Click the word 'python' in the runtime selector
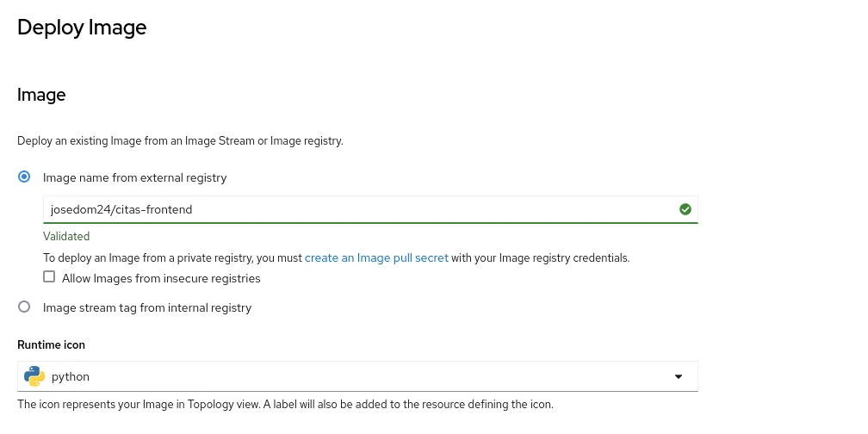The image size is (868, 434). 71,376
